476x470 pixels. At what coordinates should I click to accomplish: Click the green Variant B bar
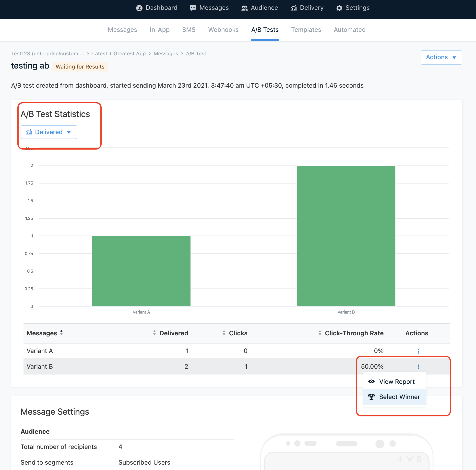346,236
